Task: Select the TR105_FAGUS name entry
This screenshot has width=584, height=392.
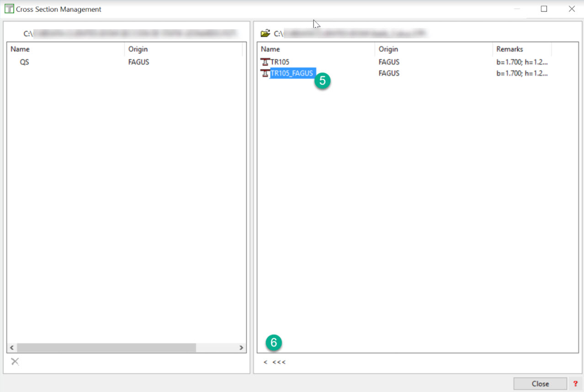Action: coord(292,73)
